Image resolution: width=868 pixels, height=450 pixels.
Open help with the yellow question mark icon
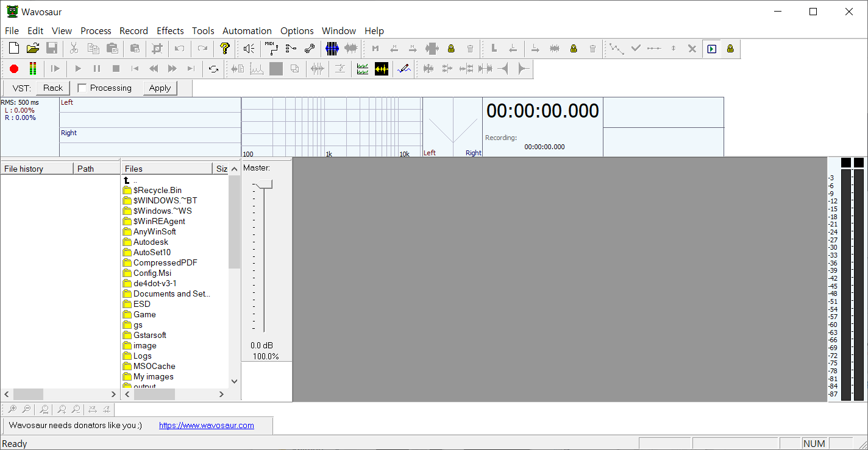tap(225, 49)
